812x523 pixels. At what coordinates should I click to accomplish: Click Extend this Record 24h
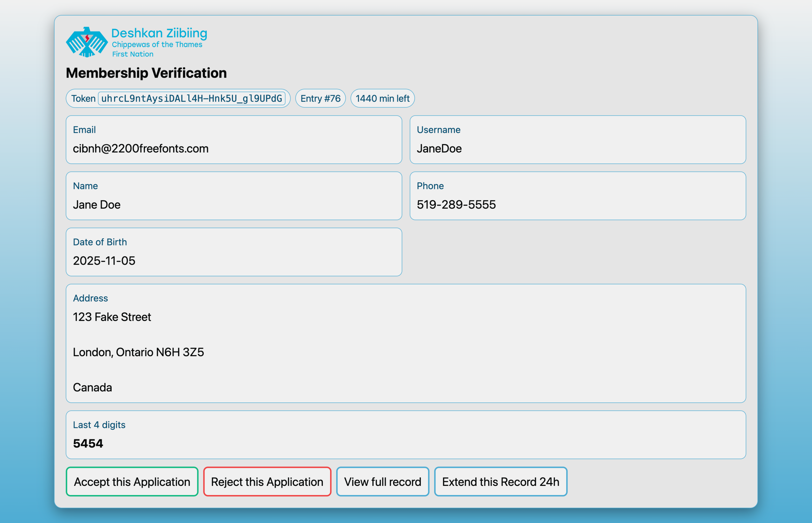pos(500,481)
